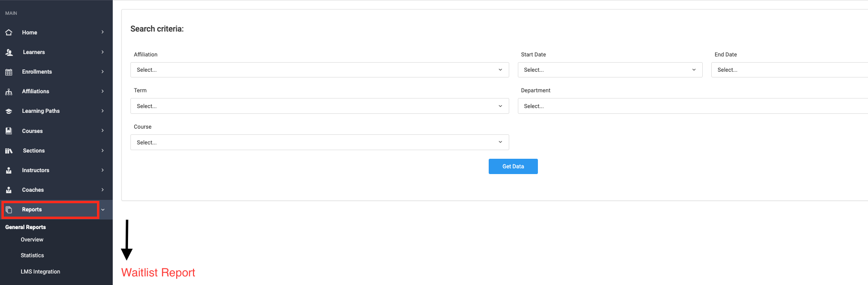Collapse the Reports menu chevron
Screen dimensions: 868x285
pos(103,209)
